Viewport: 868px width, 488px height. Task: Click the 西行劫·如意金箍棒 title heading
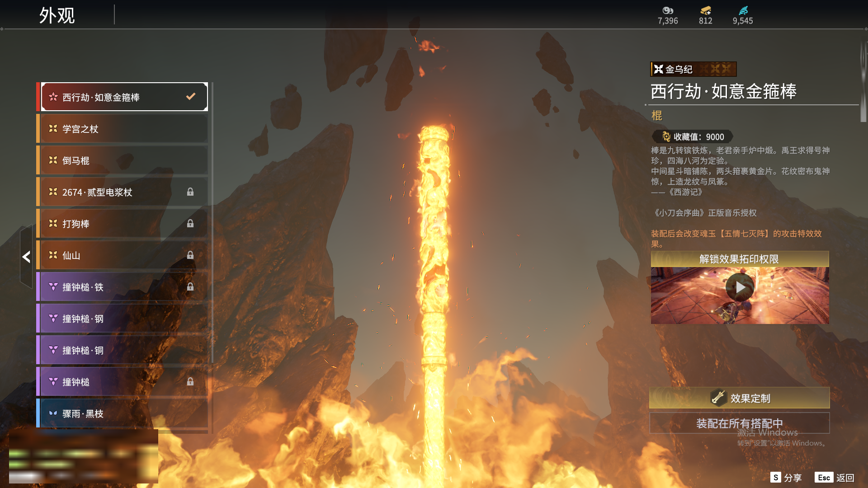point(723,91)
